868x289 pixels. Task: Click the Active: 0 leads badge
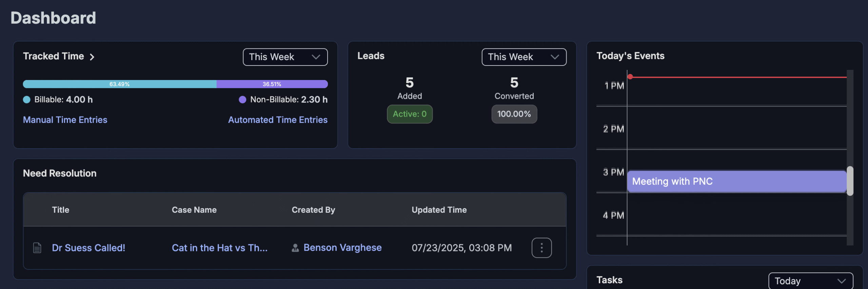pos(410,114)
